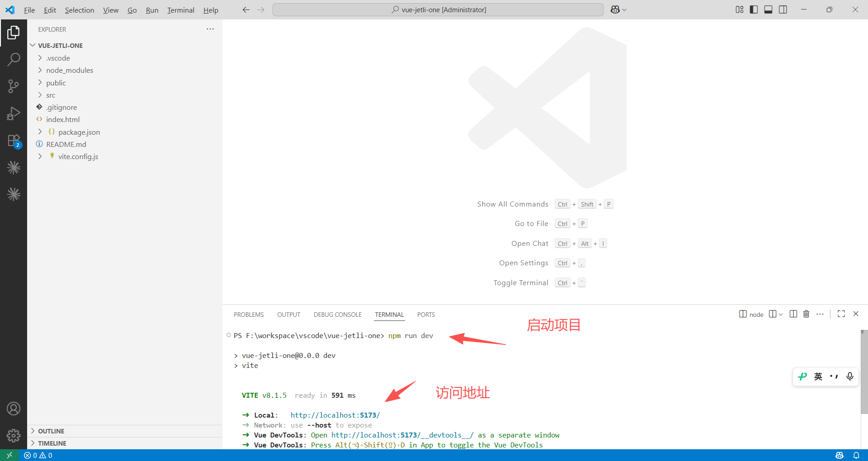Open the Help menu

(x=211, y=10)
